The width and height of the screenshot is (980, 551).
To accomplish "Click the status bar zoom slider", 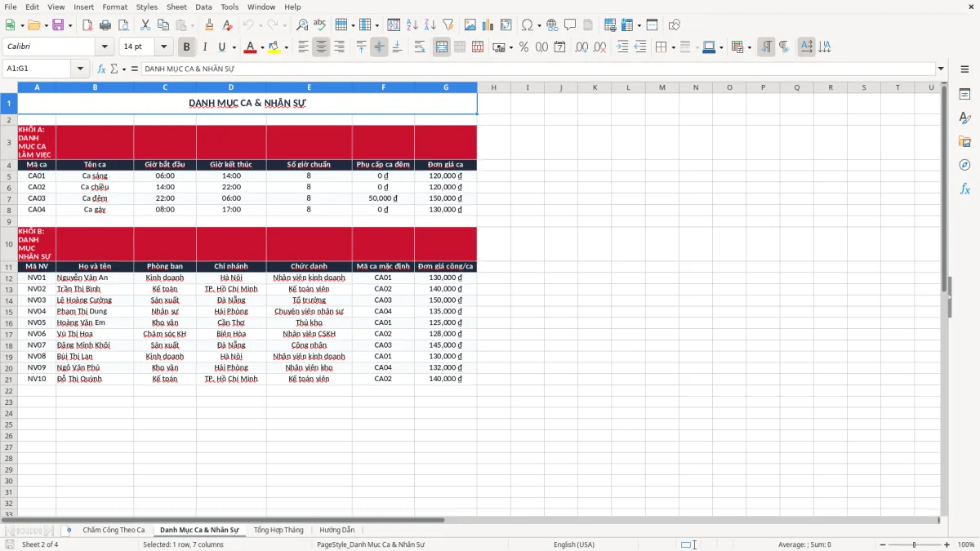I will tap(914, 544).
